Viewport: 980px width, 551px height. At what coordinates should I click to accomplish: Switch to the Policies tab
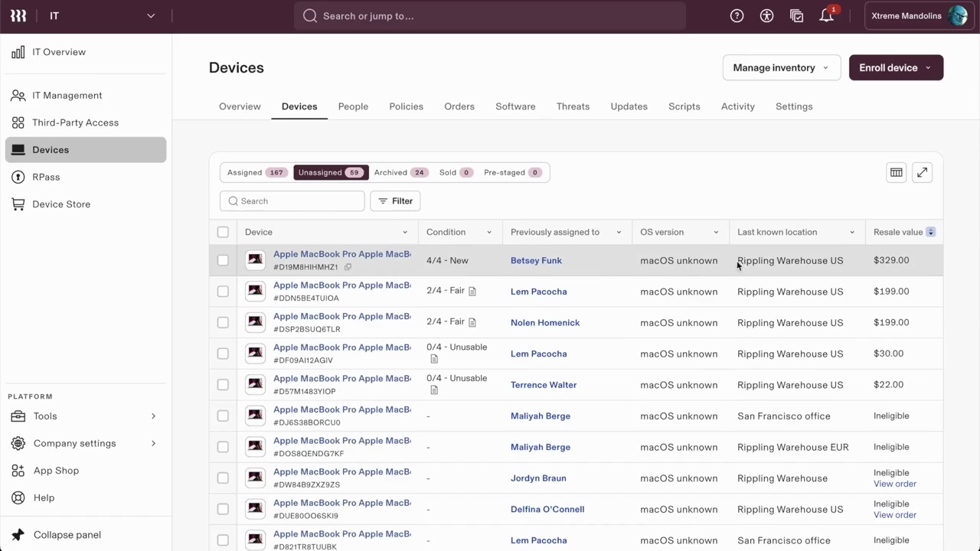[x=406, y=106]
